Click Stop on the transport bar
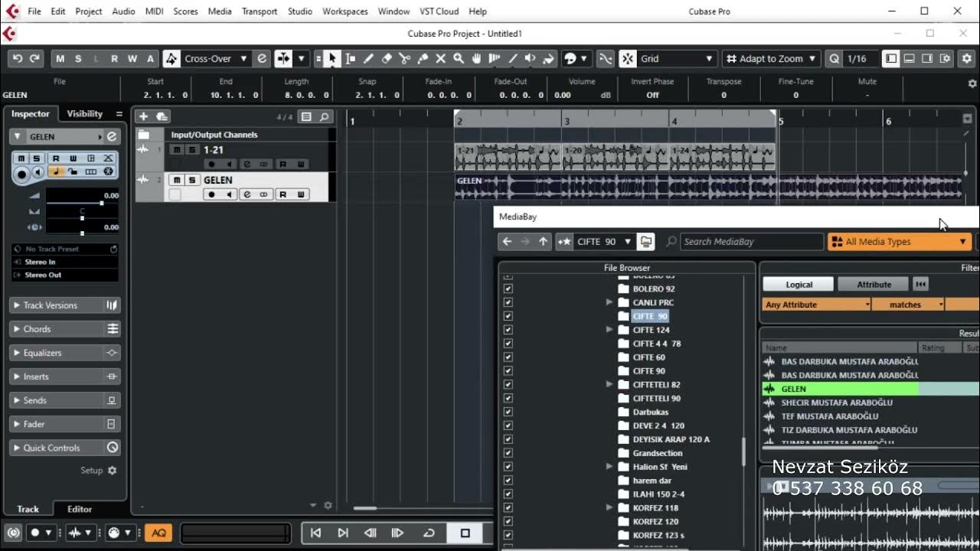The width and height of the screenshot is (980, 551). click(x=465, y=533)
